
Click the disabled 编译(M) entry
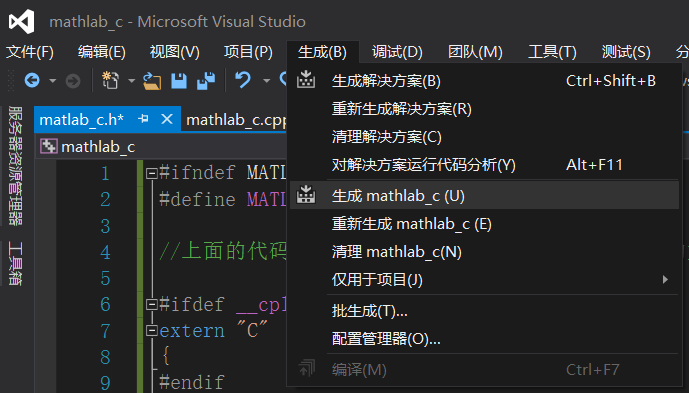tap(484, 370)
